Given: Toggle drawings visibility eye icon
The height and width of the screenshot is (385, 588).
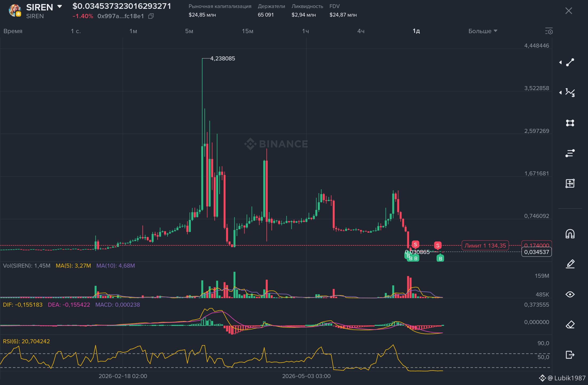Looking at the screenshot, I should pos(570,294).
